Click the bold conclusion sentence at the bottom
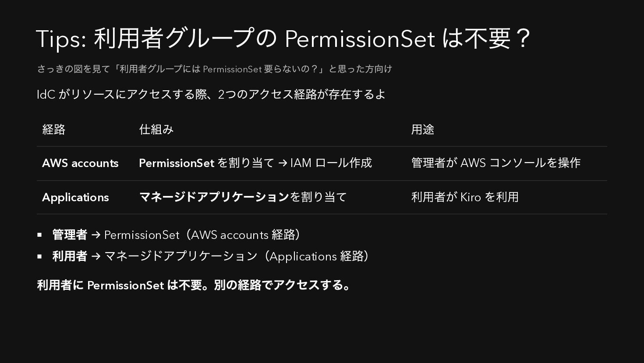 [194, 285]
